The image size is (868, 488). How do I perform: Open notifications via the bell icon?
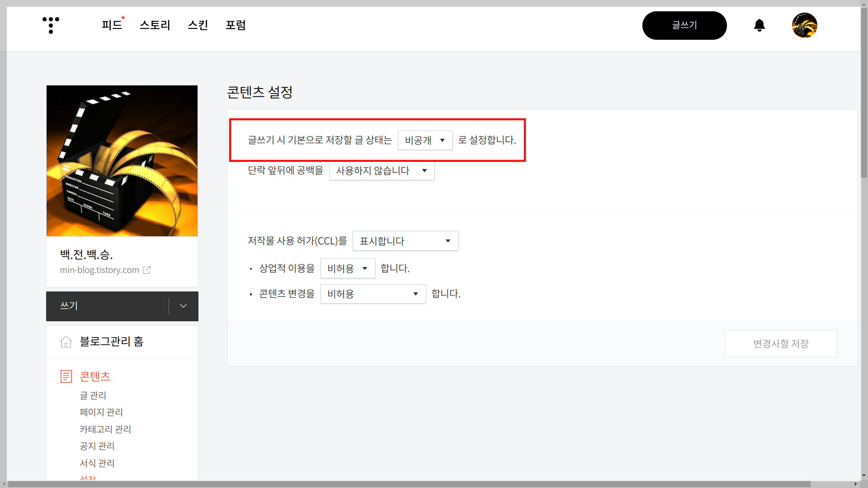tap(759, 26)
